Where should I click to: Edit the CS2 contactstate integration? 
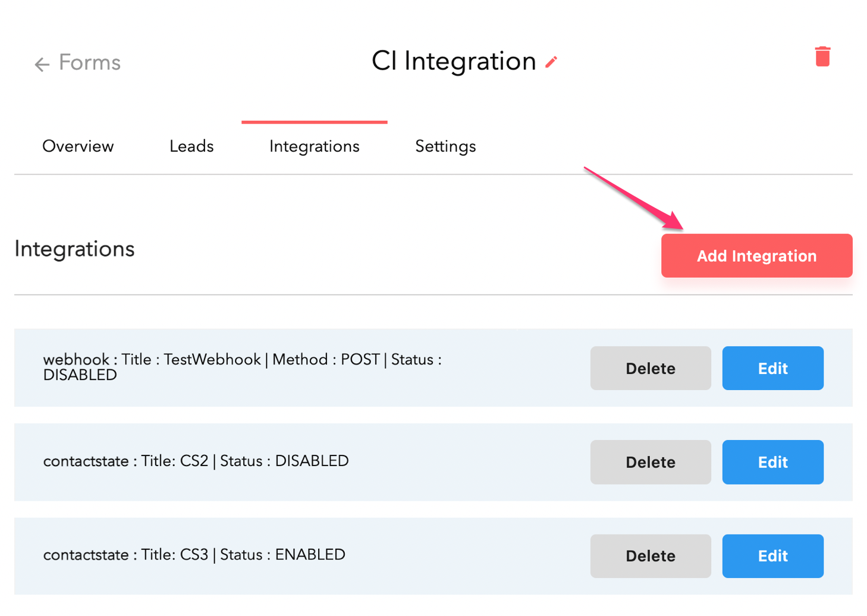click(772, 462)
